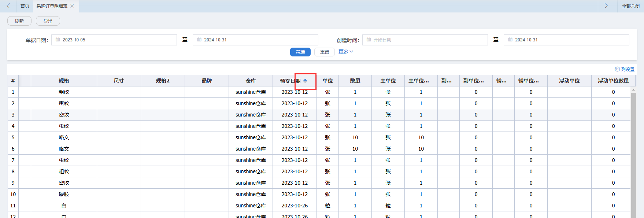Click the 仓库 column header
Viewport: 644px width, 218px height.
click(251, 81)
